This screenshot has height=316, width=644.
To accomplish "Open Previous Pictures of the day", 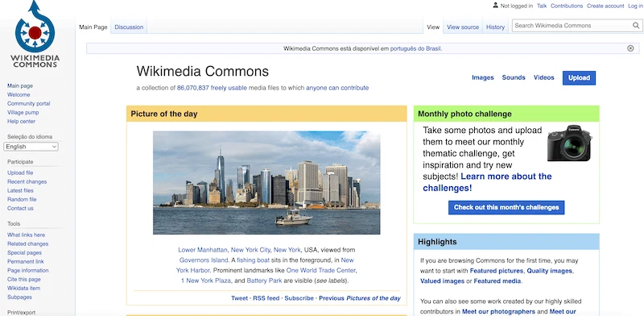I will tap(360, 298).
